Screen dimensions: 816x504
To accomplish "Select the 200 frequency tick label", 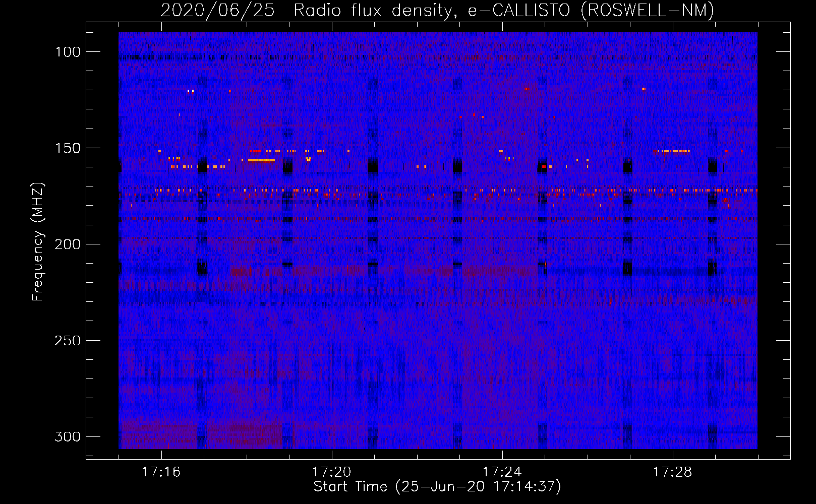I will point(68,244).
